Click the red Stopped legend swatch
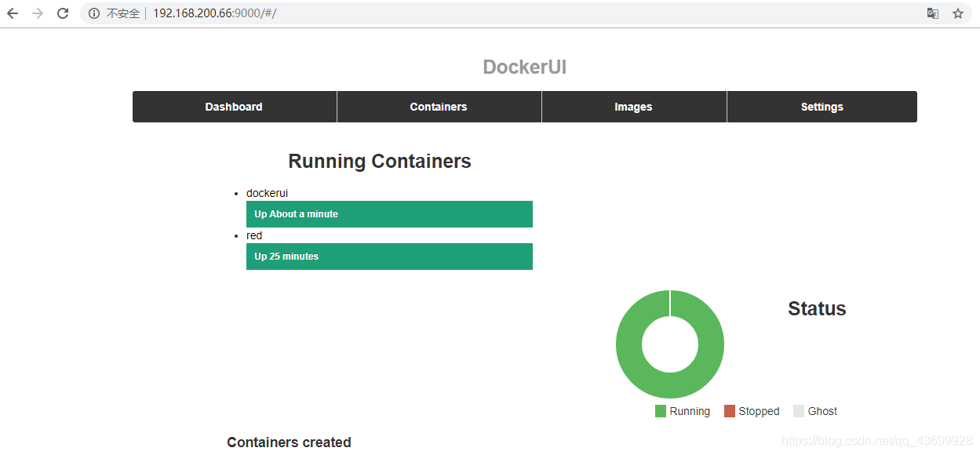Image resolution: width=980 pixels, height=455 pixels. 730,411
